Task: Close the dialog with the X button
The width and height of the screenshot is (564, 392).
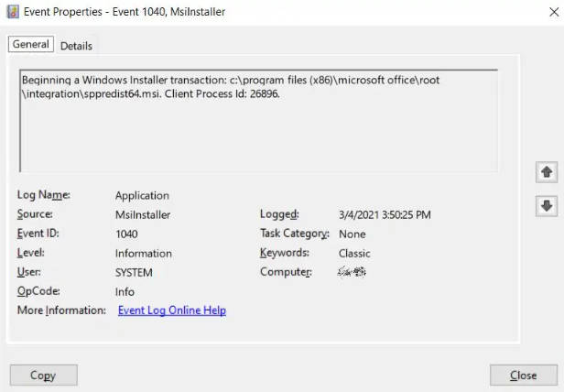Action: [x=554, y=12]
